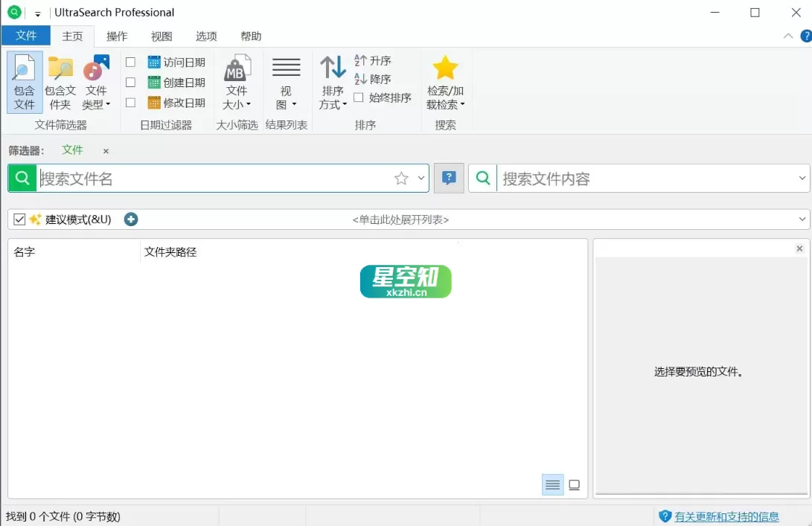This screenshot has width=812, height=526.
Task: Click the green plus button beside 建议模式
Action: tap(131, 219)
